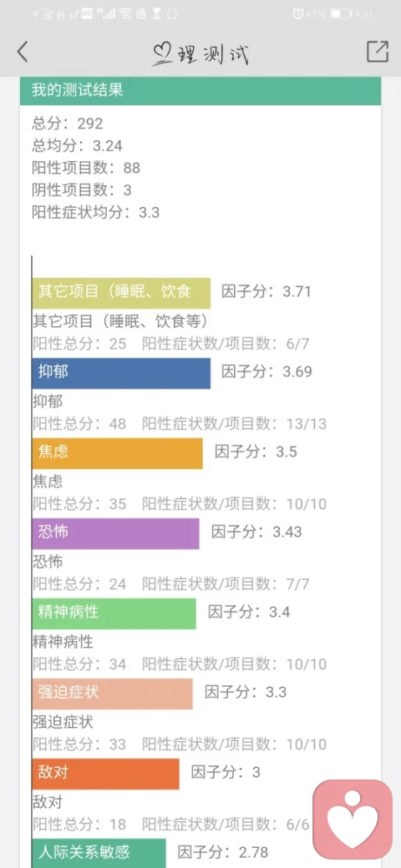Tap the hourglass icon in status bar

pos(157,14)
